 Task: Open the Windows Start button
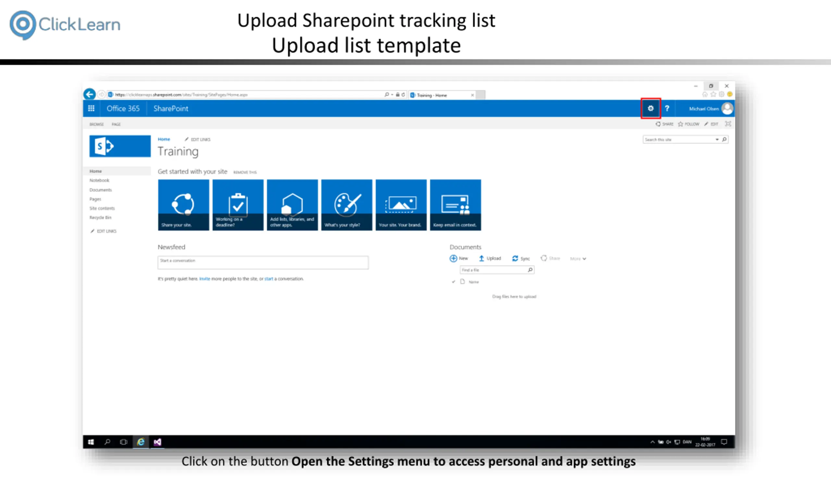click(91, 442)
